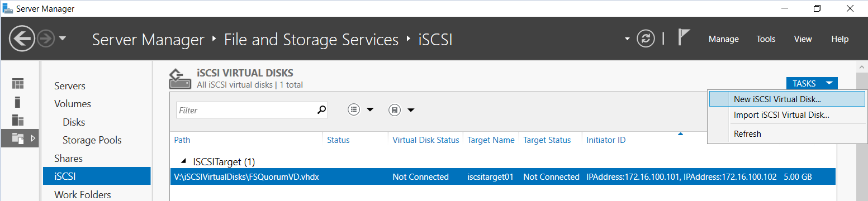Open the View menu
Screen dimensions: 868x201
(803, 39)
